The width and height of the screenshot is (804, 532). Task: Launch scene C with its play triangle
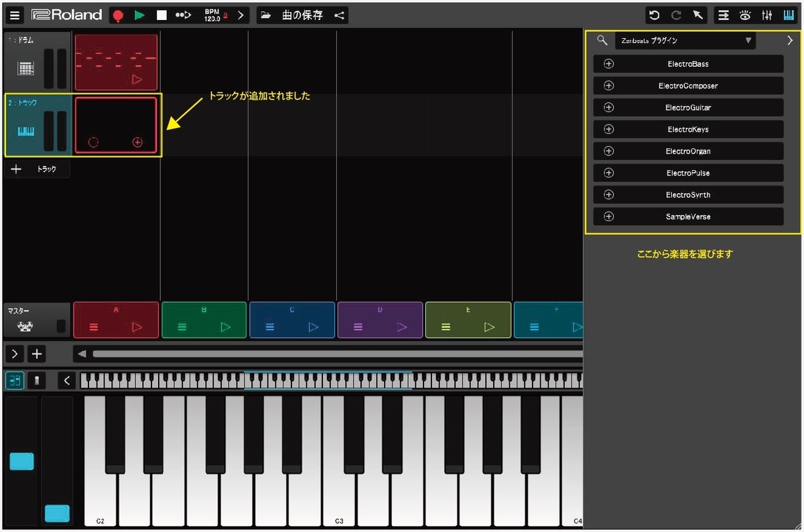coord(314,327)
